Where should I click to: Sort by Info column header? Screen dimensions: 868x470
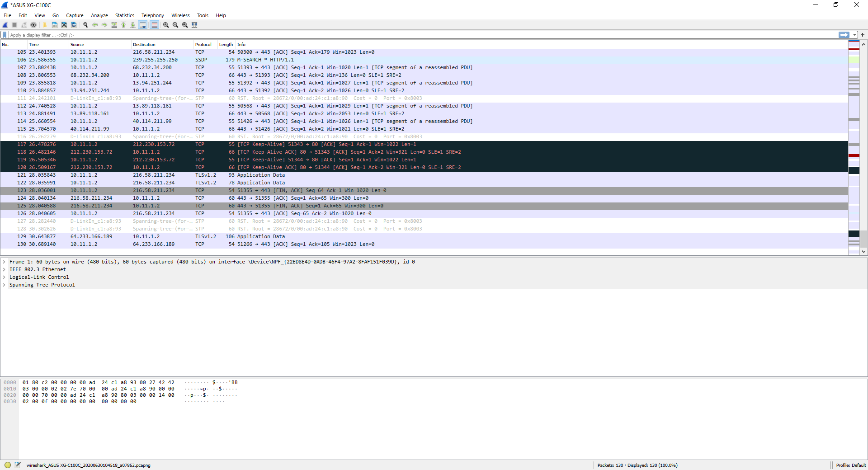pos(542,45)
